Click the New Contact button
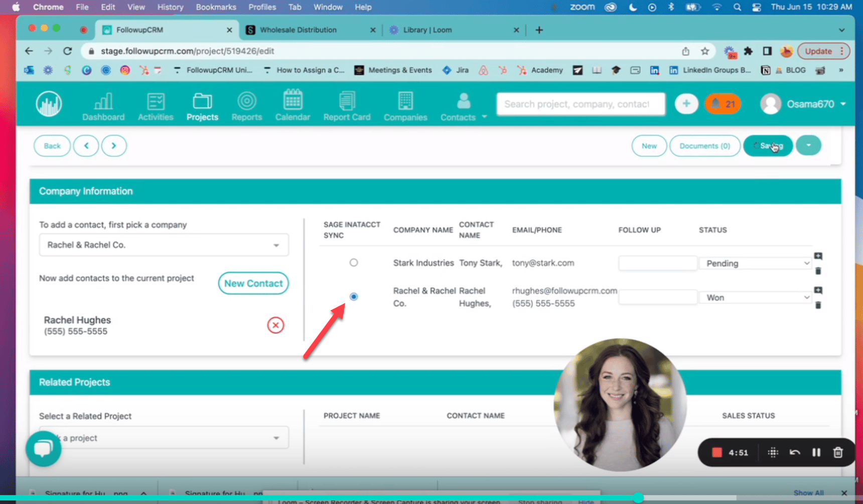 click(x=253, y=283)
